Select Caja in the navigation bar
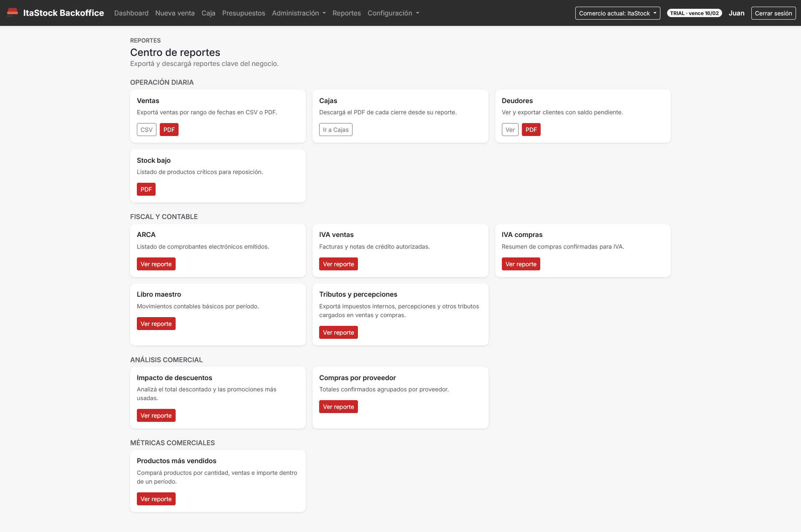 coord(208,13)
